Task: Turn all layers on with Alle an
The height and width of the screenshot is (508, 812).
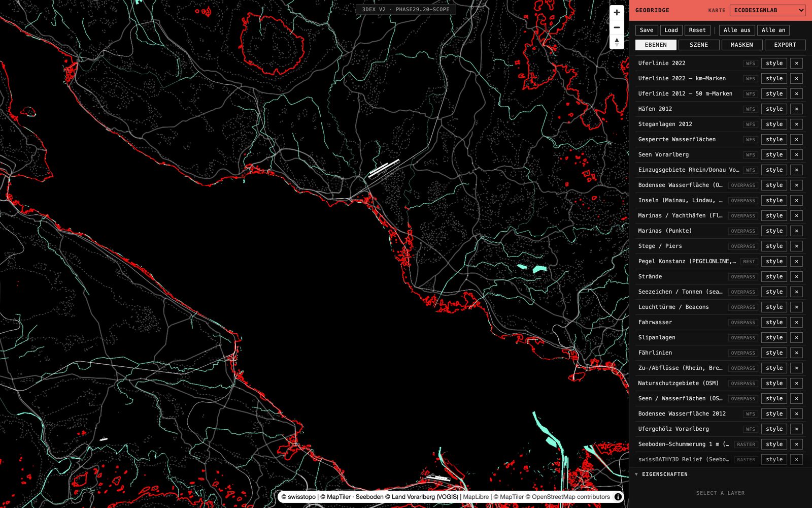Action: (773, 30)
